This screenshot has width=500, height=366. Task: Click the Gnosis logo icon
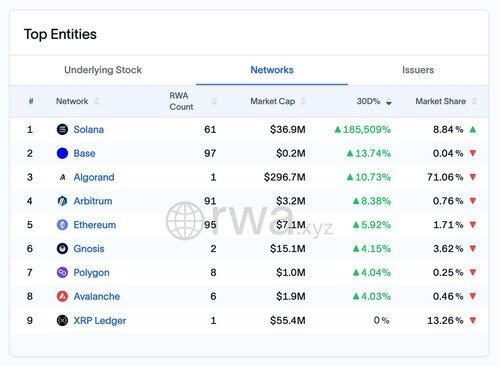62,249
